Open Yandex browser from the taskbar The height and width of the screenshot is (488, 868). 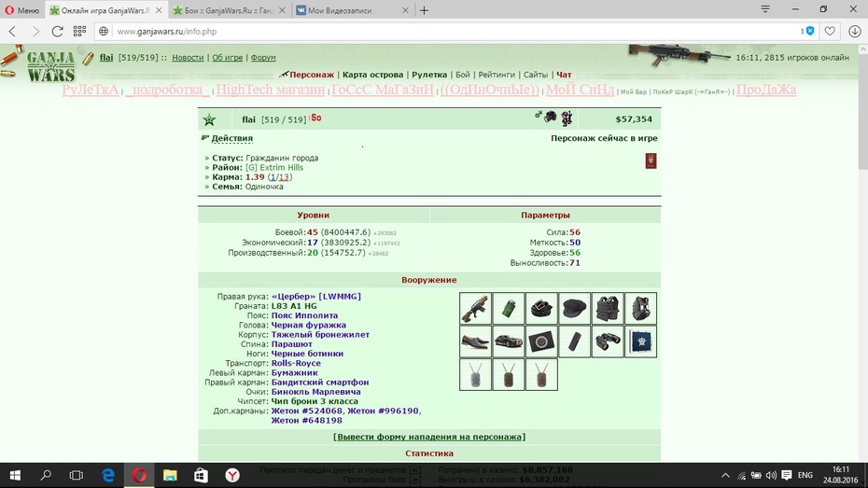[x=232, y=475]
